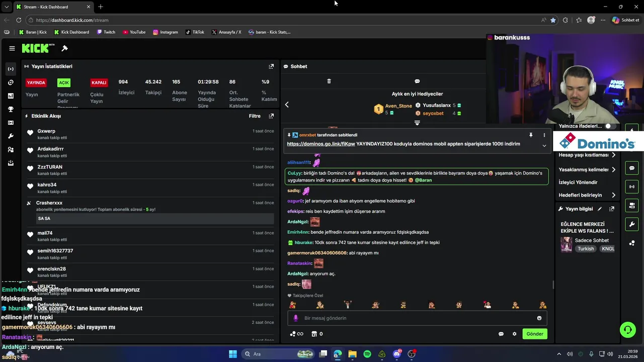Open the storefront icon in left sidebar
The image size is (644, 362).
[11, 163]
